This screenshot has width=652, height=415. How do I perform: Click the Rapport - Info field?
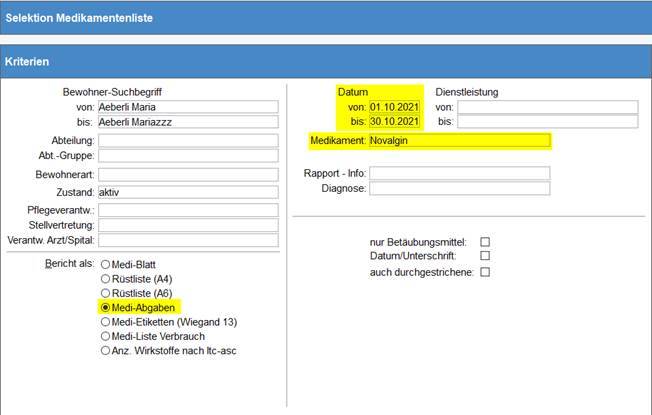click(x=459, y=173)
